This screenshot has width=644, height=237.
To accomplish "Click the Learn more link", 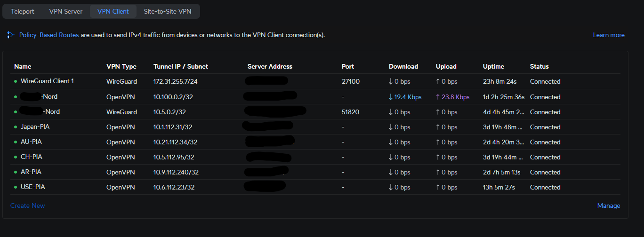I will pyautogui.click(x=609, y=35).
